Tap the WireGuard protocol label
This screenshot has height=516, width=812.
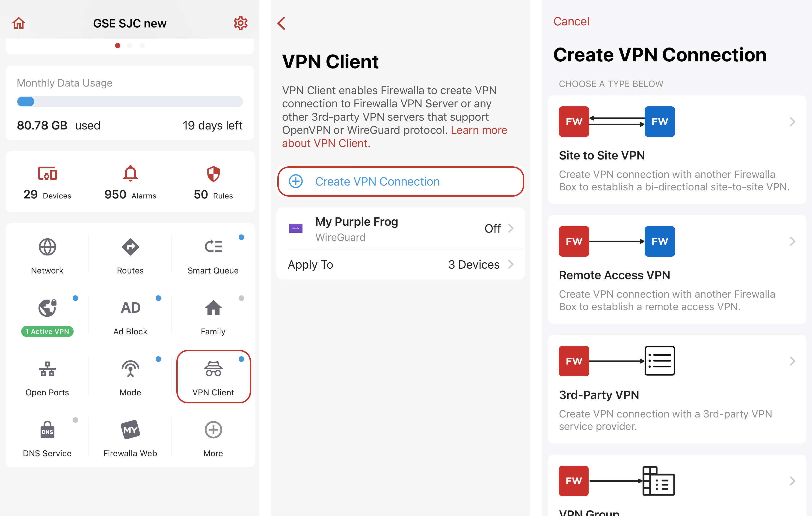tap(340, 237)
